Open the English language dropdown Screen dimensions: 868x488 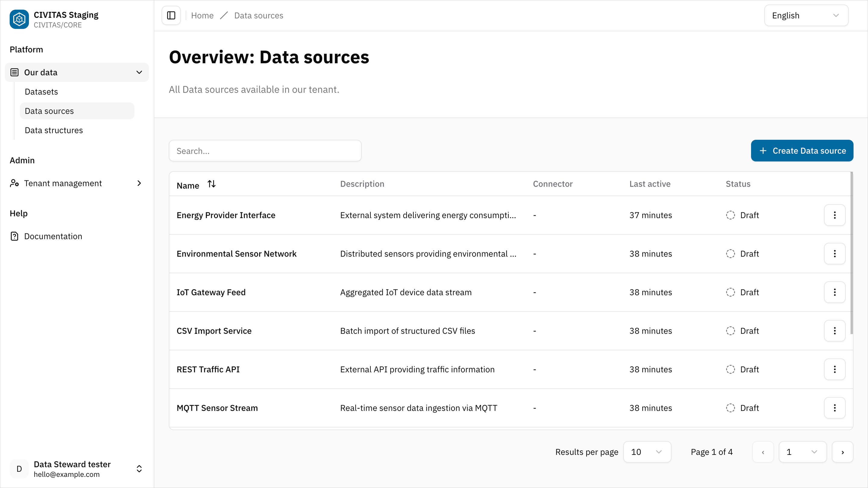tap(806, 15)
